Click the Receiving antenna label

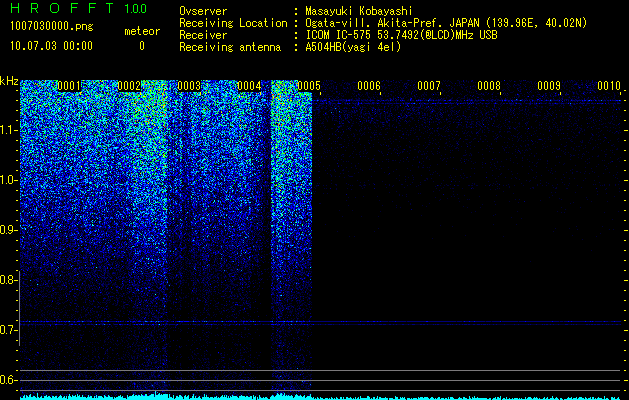[x=230, y=47]
